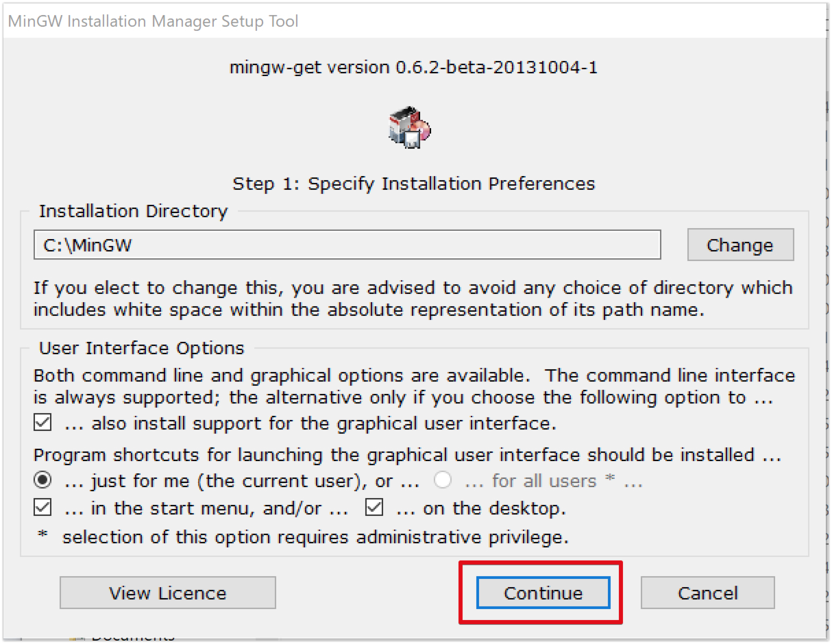Toggle graphical user interface support checkbox

(42, 423)
